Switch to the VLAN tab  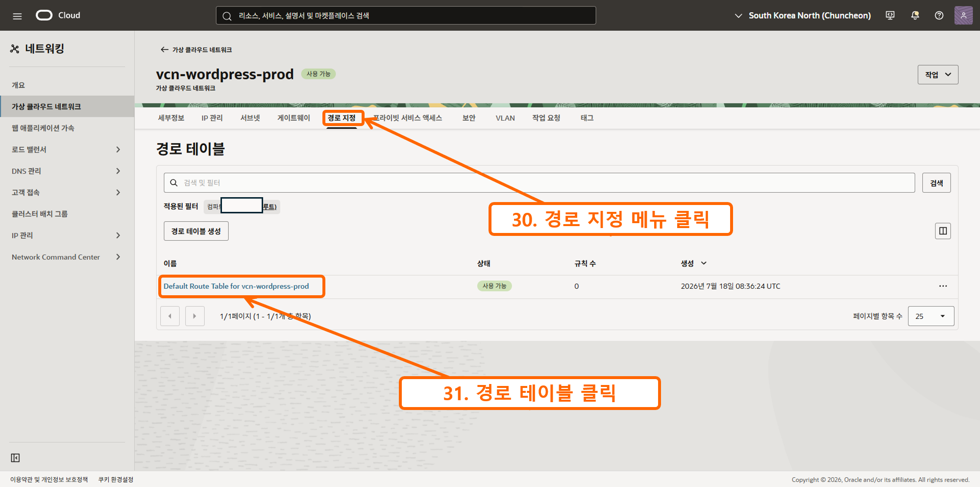[x=505, y=118]
